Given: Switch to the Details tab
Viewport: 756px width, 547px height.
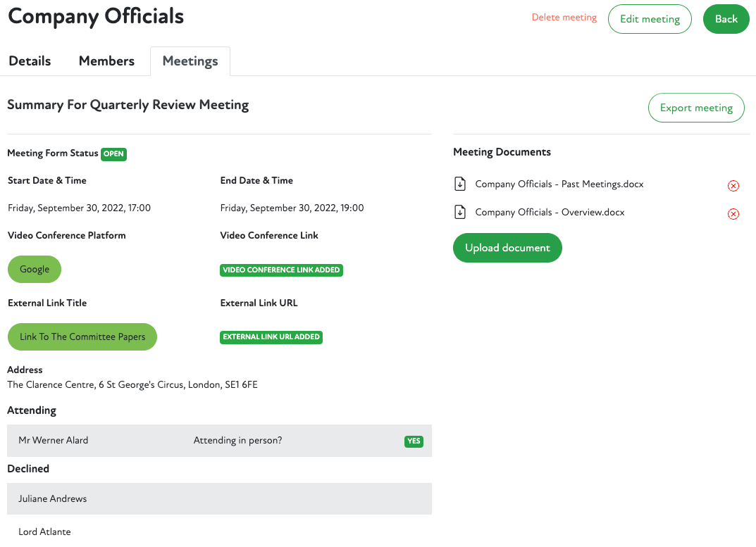Looking at the screenshot, I should tap(30, 61).
